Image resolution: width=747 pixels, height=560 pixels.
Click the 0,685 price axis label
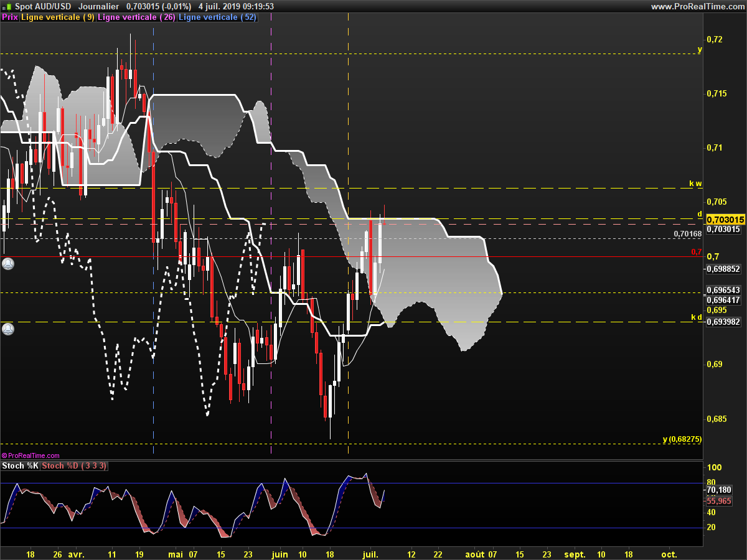click(x=717, y=419)
